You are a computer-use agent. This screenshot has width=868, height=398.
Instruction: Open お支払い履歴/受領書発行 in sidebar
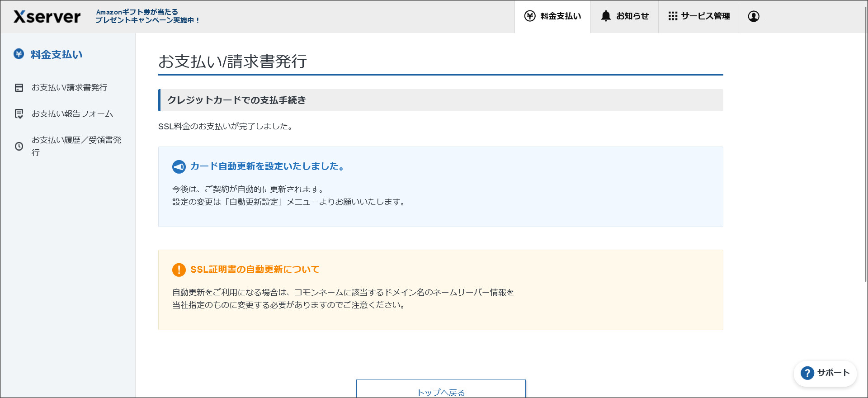tap(76, 146)
